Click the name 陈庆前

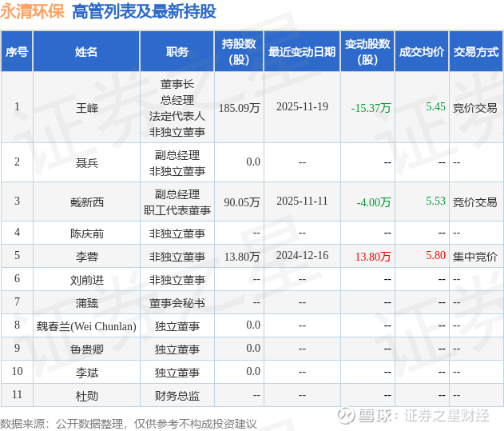(87, 233)
